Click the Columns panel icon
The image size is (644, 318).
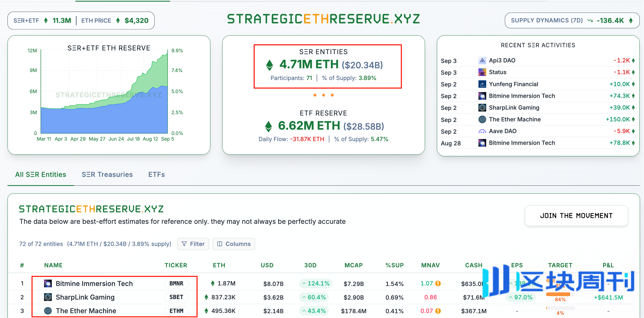coord(220,244)
